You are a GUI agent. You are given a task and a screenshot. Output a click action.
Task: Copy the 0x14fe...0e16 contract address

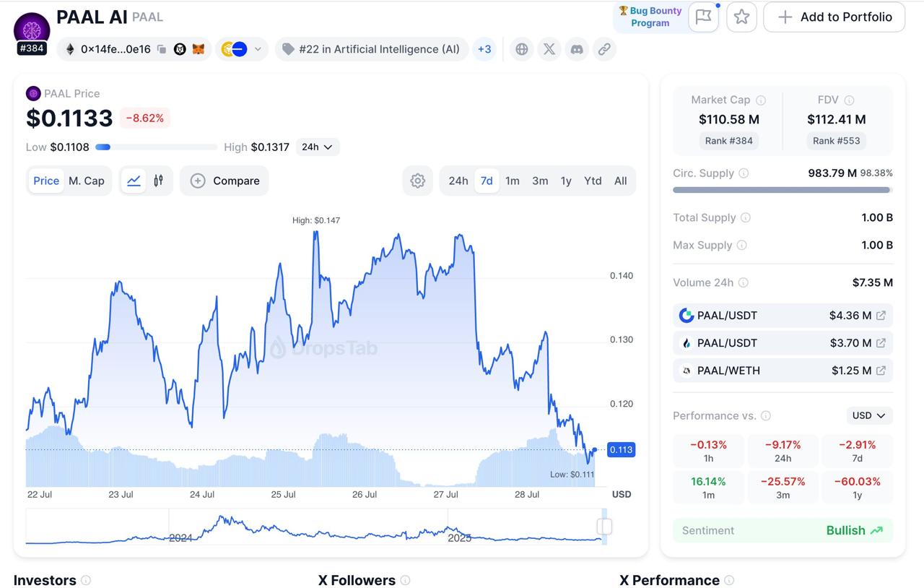[162, 49]
